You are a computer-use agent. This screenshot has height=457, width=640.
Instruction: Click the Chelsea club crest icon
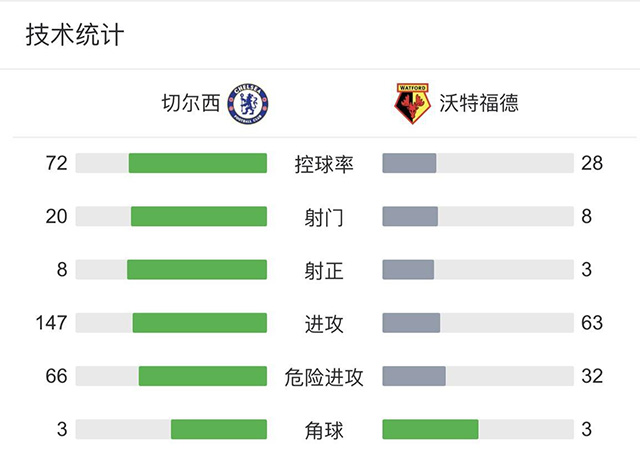coord(248,102)
